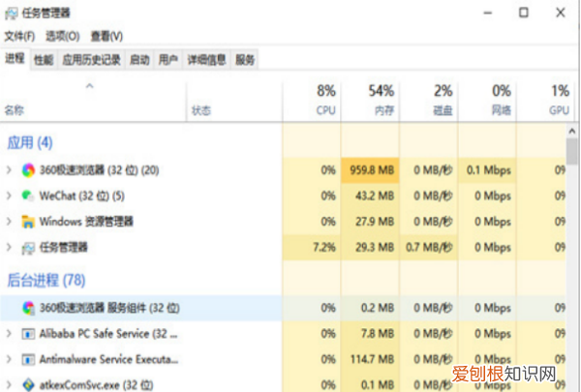Open the 选项(O) menu

point(63,37)
